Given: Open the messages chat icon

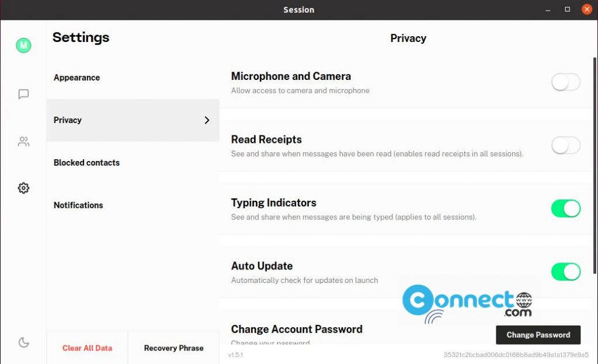Looking at the screenshot, I should (x=23, y=94).
